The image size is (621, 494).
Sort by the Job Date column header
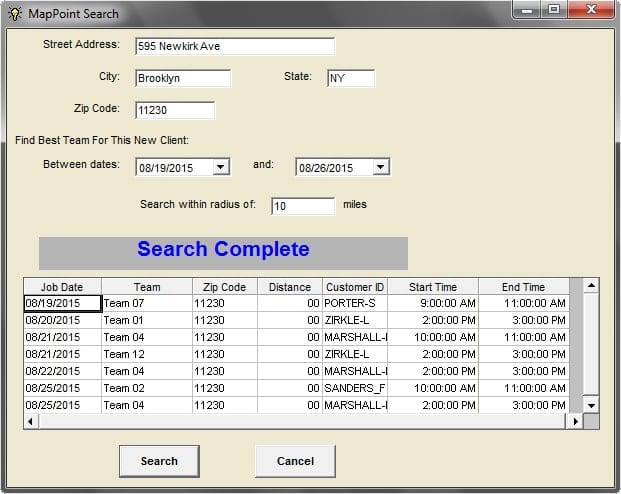click(x=62, y=287)
